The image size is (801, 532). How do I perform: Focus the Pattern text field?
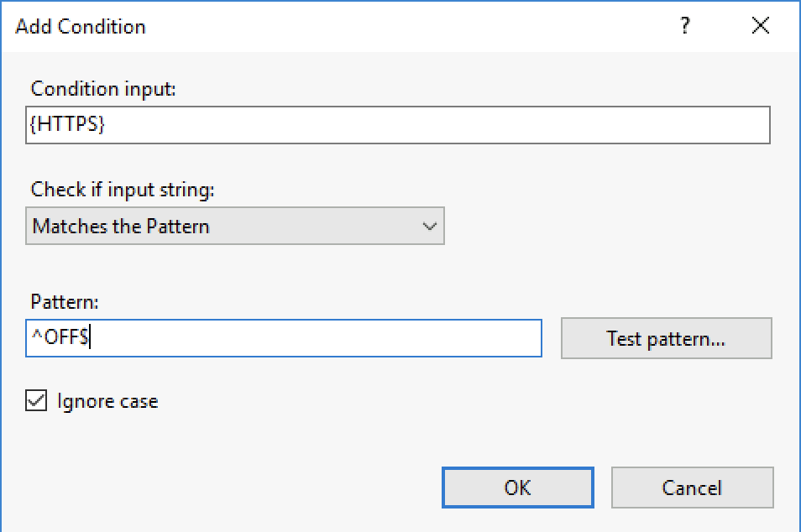pos(283,338)
